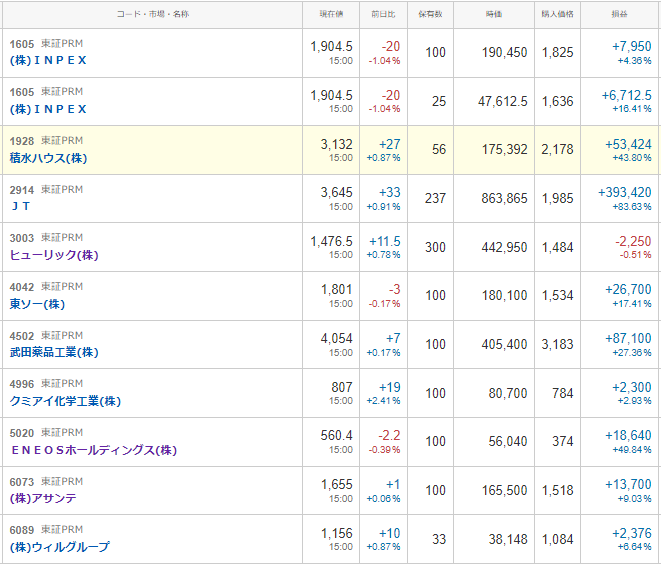
Task: Select the stock code 4502
Action: pyautogui.click(x=21, y=336)
